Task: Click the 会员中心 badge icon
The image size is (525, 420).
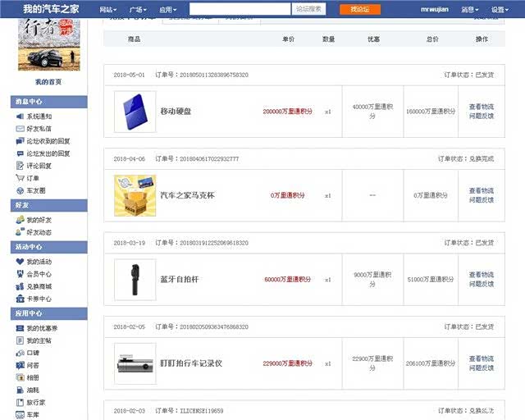Action: pyautogui.click(x=20, y=274)
